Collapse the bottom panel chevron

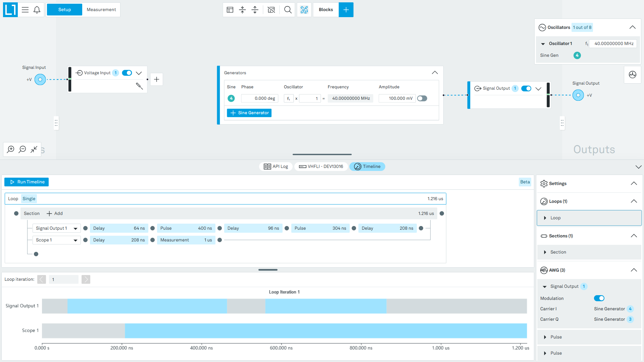(638, 167)
